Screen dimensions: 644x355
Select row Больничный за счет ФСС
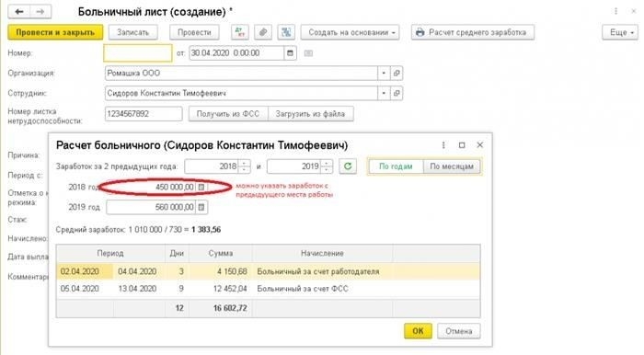coord(268,289)
